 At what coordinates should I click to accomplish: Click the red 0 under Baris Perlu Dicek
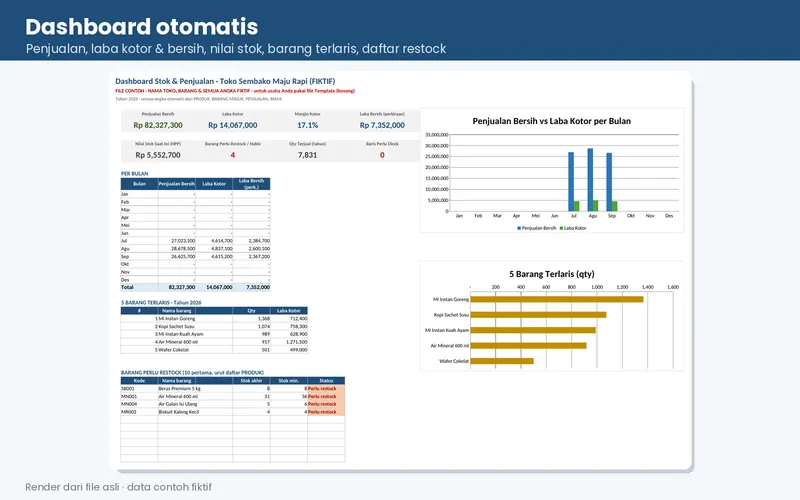pos(382,155)
